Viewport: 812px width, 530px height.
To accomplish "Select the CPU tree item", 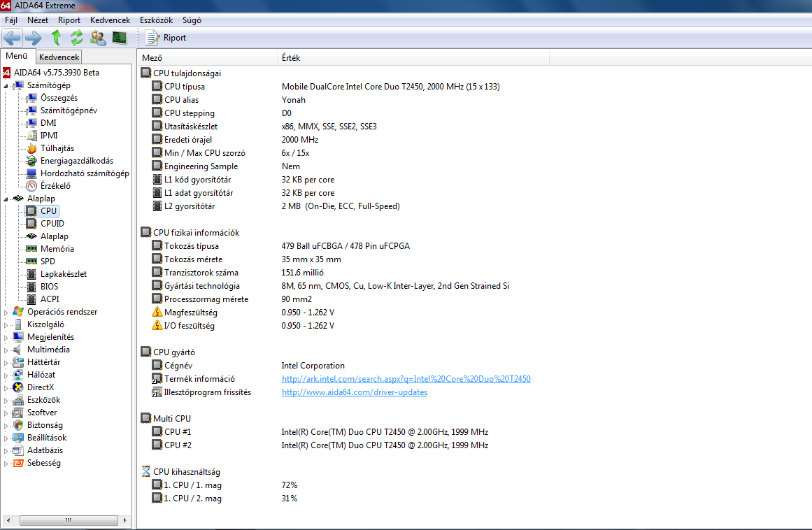I will [49, 211].
